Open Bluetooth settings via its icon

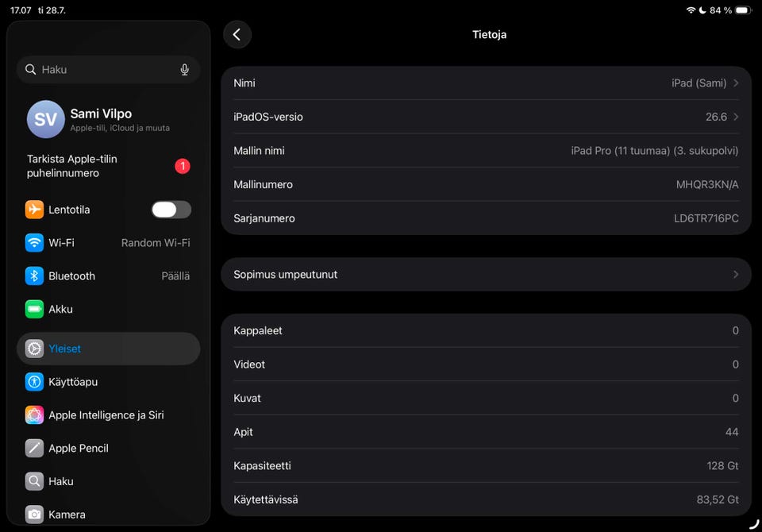click(x=34, y=276)
